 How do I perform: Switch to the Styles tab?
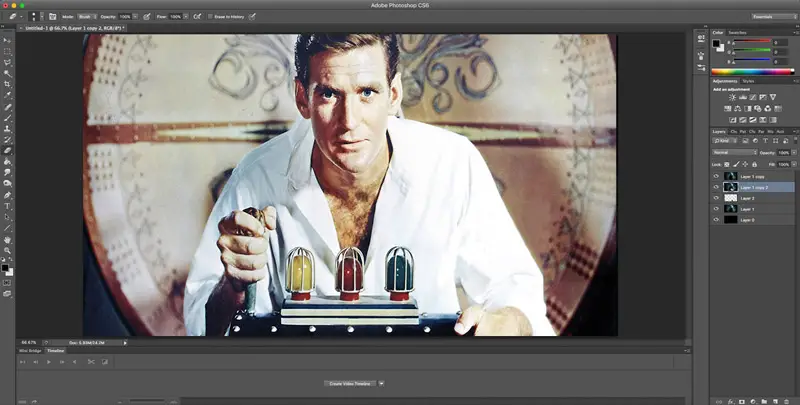coord(748,81)
